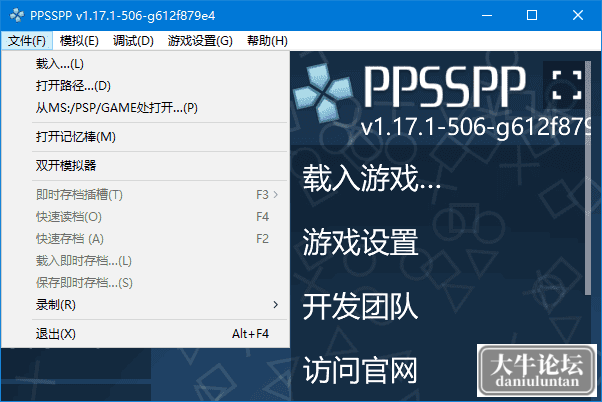Click 保存即时存档...(S) entry
602x402 pixels.
[146, 283]
